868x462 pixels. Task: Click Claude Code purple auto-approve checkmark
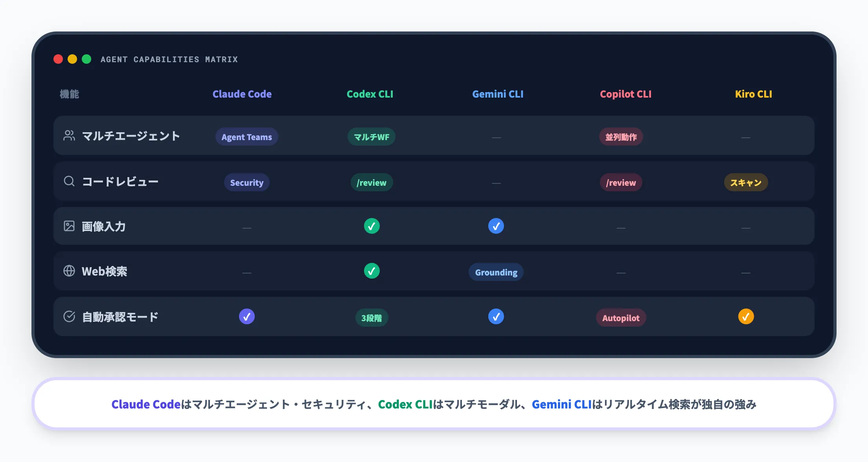[247, 316]
